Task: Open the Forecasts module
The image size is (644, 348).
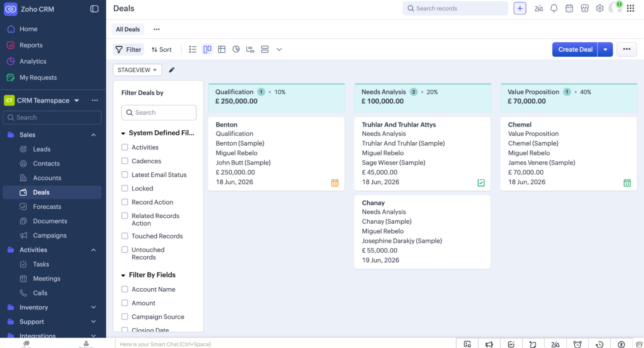Action: (47, 207)
